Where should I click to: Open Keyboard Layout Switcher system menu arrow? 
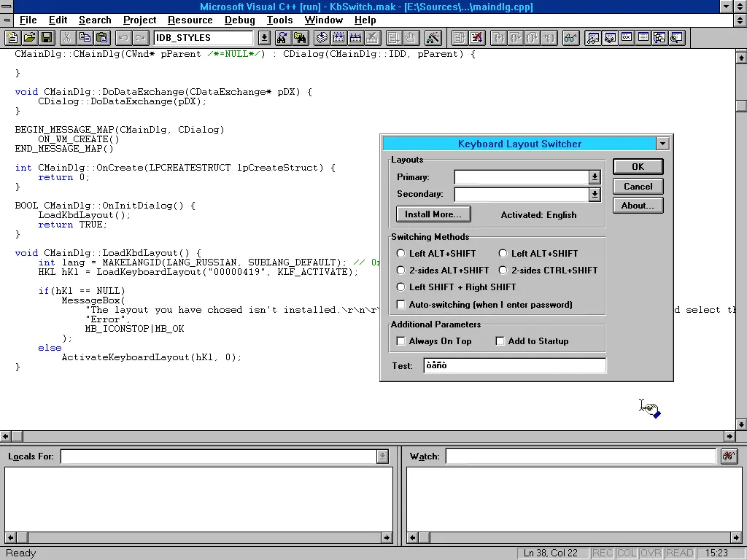tap(662, 144)
